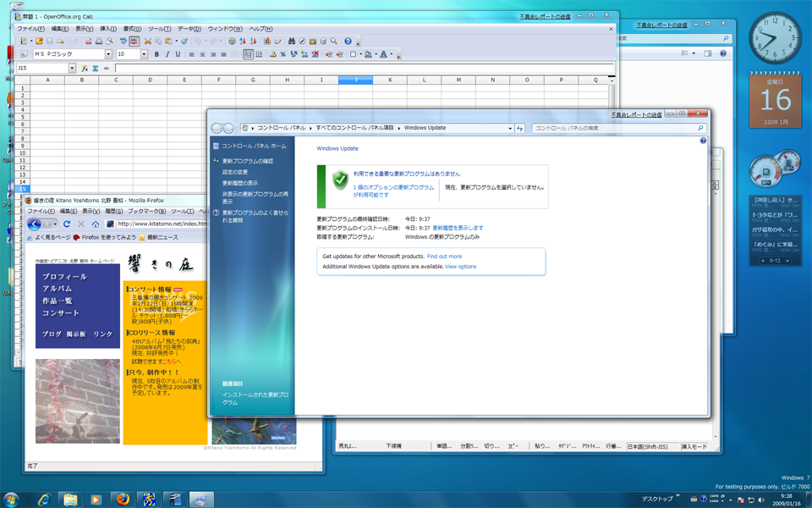Screen dimensions: 812x508
Task: Click the View options link
Action: pos(460,267)
